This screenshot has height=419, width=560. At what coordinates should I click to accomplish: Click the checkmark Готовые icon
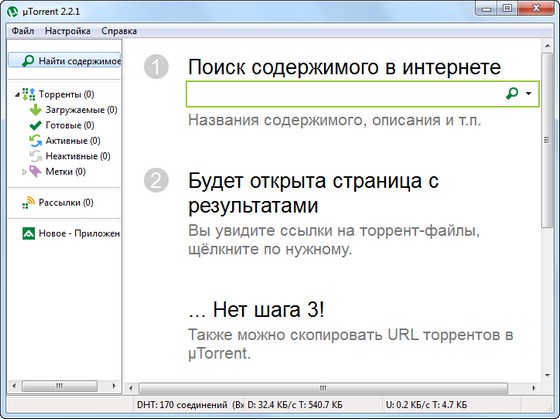tap(35, 125)
